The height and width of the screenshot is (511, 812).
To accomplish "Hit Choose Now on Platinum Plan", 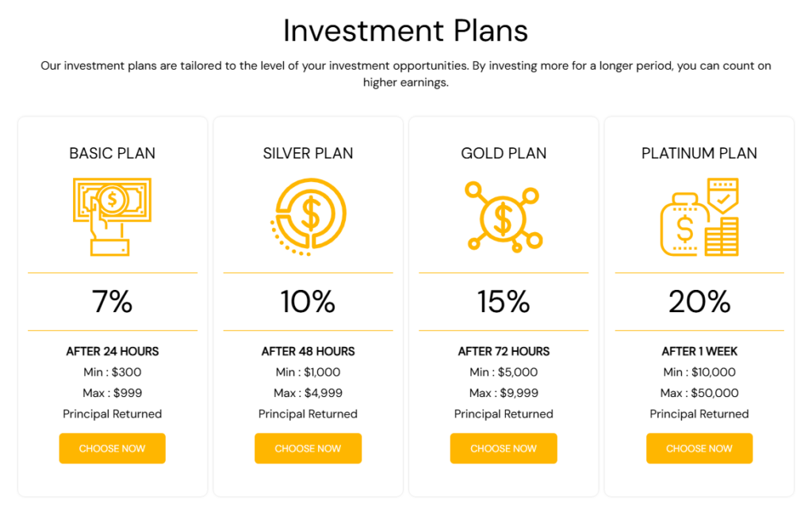I will [699, 448].
